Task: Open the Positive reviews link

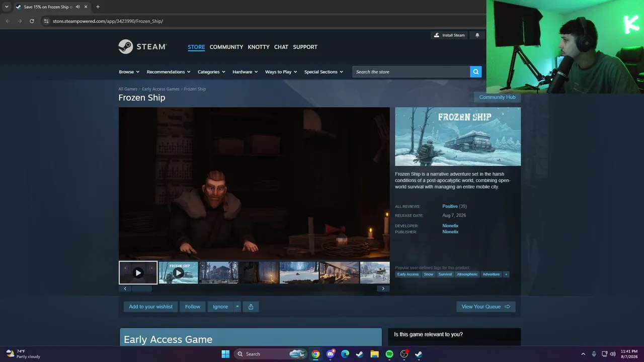Action: point(450,206)
